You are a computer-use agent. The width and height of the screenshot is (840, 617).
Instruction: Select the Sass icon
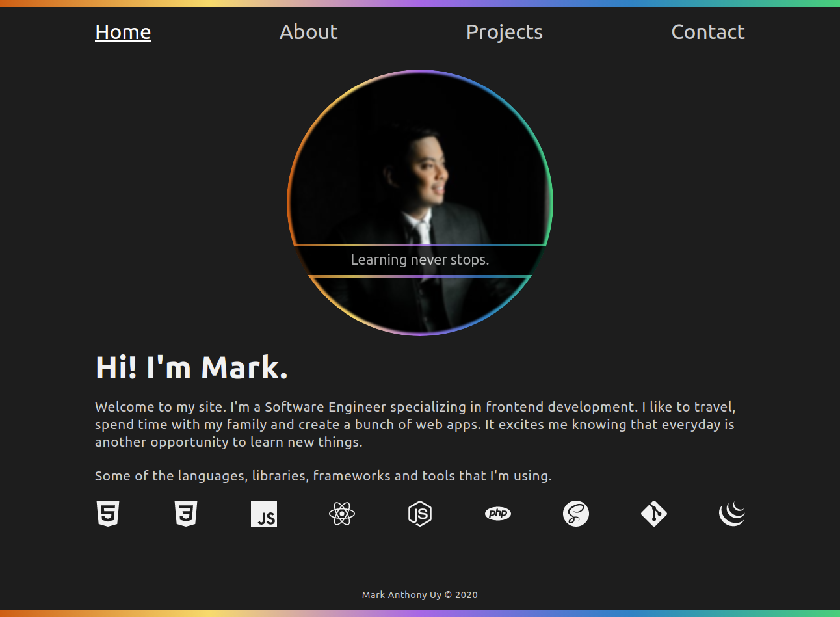coord(575,513)
